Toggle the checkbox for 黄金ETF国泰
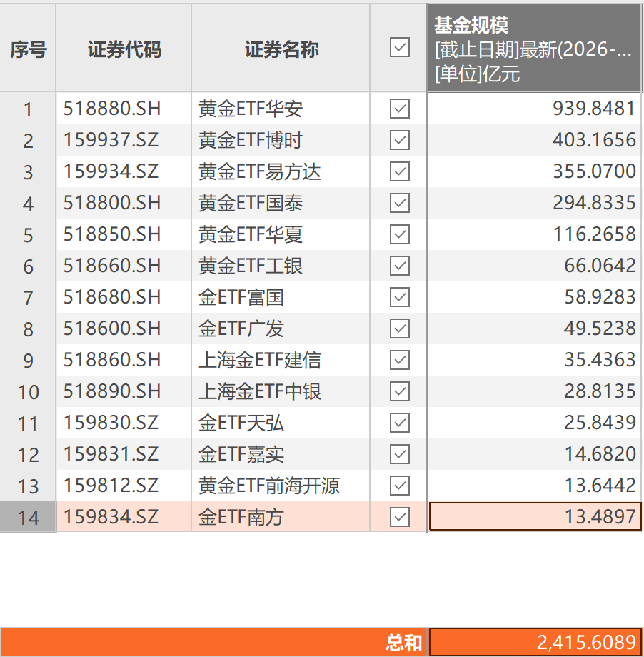The image size is (644, 657). (399, 203)
